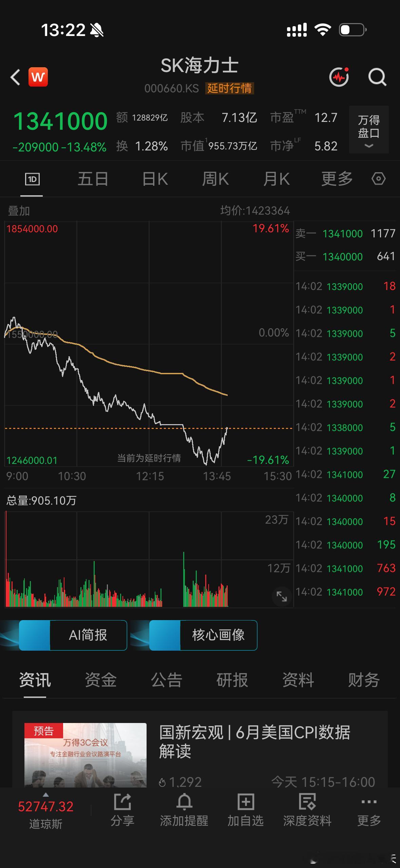Image resolution: width=400 pixels, height=868 pixels.
Task: Tap the 今天 15:15-16:00 event time
Action: click(323, 782)
